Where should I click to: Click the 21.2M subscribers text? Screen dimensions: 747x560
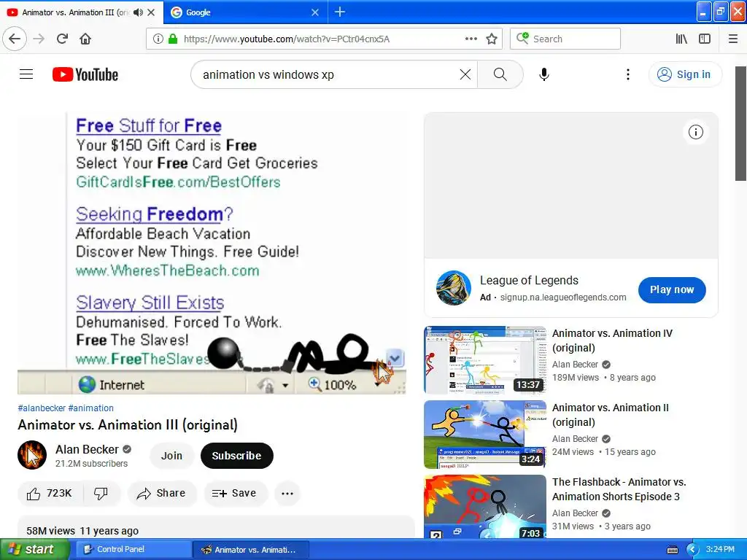(91, 464)
